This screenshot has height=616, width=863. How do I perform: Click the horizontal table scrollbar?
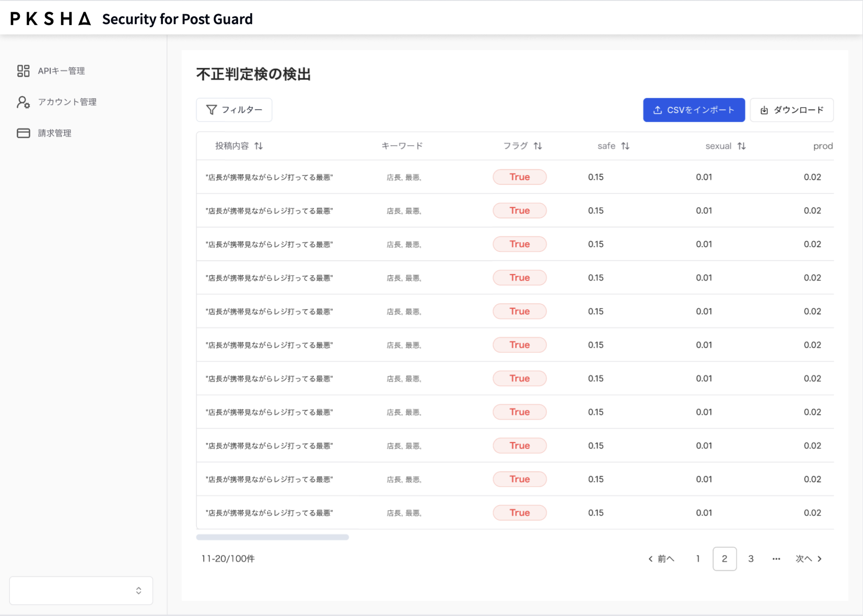pos(272,537)
